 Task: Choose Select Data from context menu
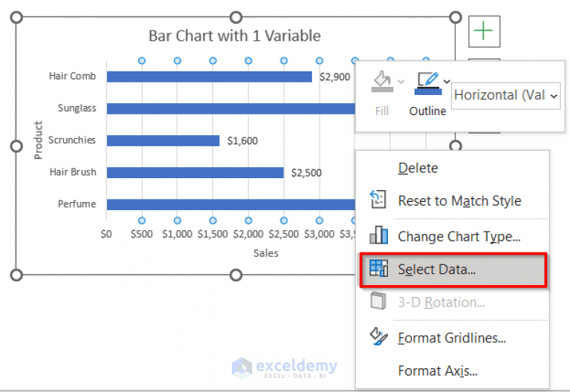(453, 269)
